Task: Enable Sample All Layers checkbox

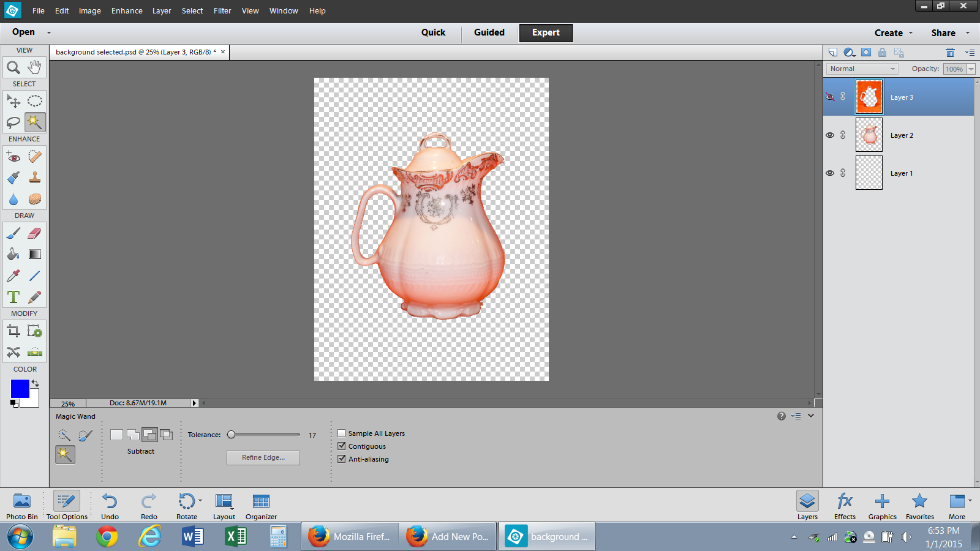Action: tap(342, 433)
